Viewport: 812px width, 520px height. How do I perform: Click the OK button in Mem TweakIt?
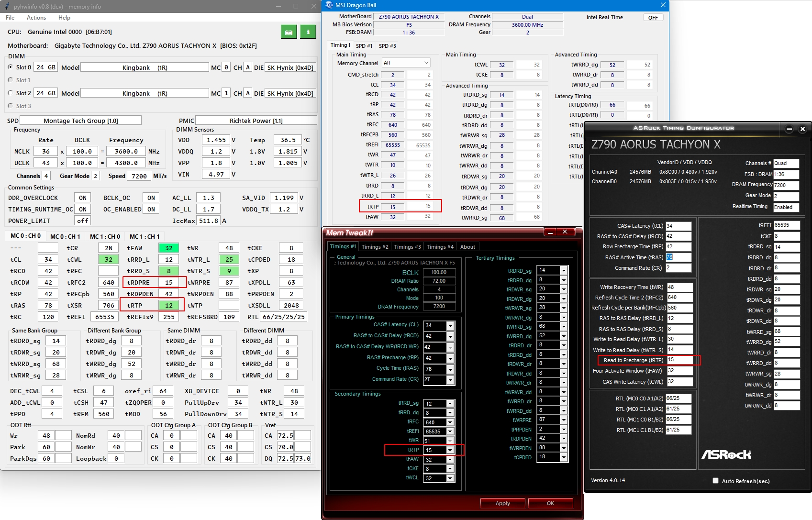(550, 503)
